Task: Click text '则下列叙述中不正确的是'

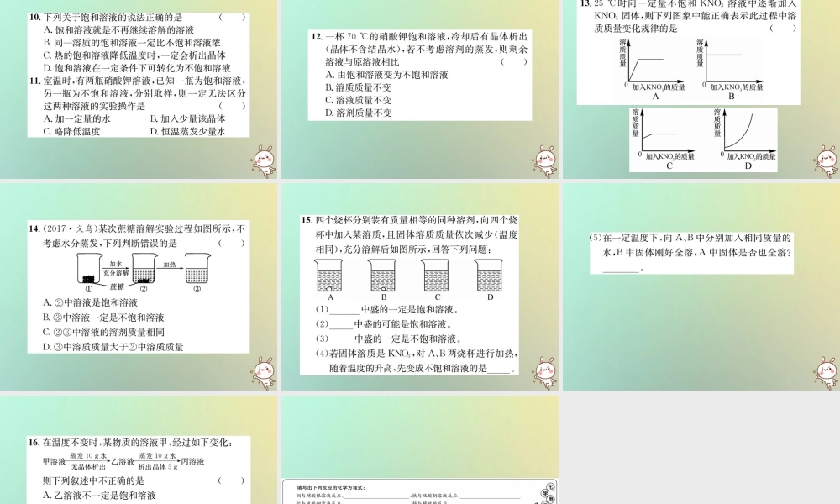Action: (x=94, y=480)
